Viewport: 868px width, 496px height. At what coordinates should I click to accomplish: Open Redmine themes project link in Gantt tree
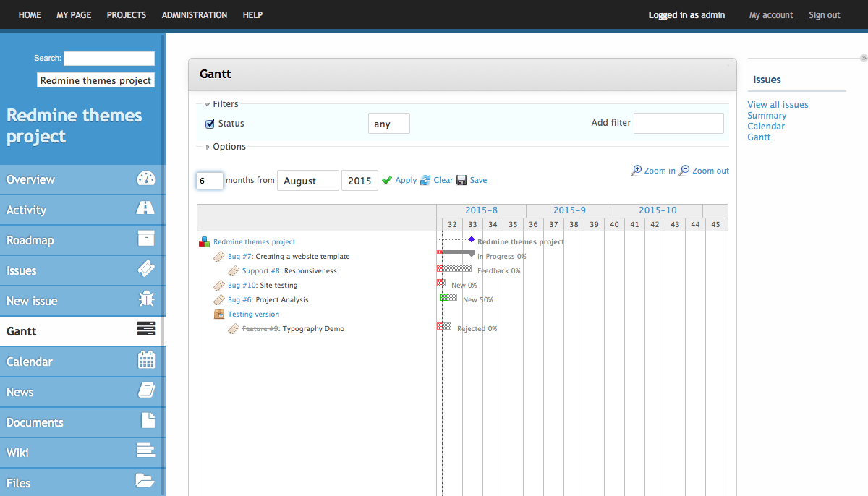pyautogui.click(x=254, y=241)
